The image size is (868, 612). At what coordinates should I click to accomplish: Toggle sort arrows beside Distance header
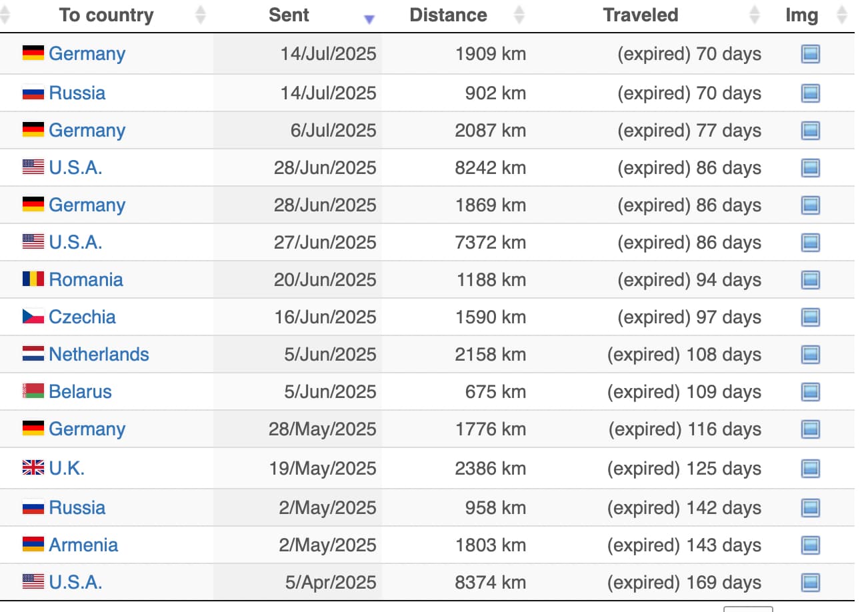point(520,15)
